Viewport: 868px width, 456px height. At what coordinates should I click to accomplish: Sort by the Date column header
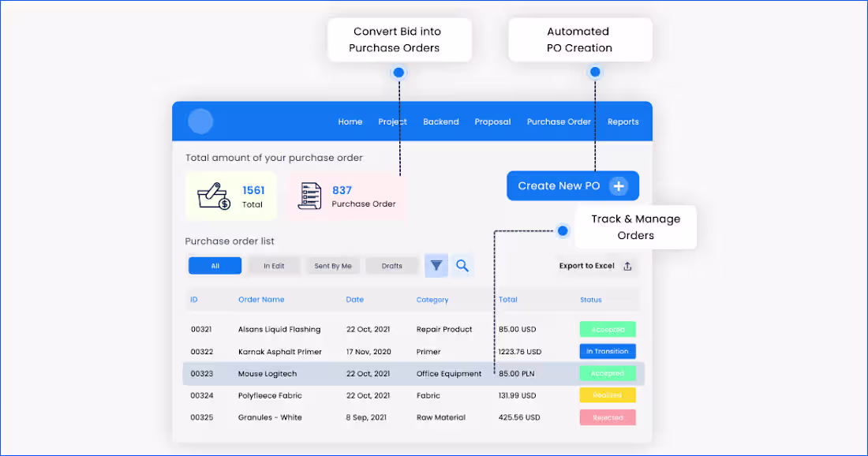(x=354, y=299)
